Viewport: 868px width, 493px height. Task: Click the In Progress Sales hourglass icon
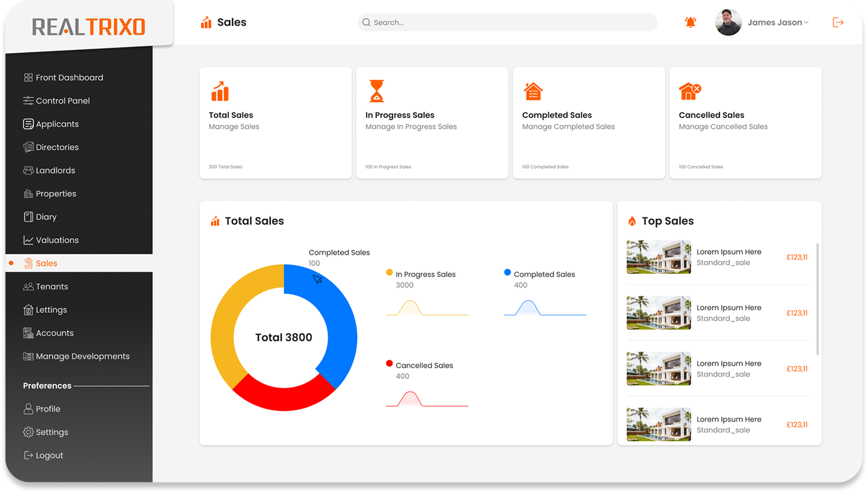(x=376, y=91)
